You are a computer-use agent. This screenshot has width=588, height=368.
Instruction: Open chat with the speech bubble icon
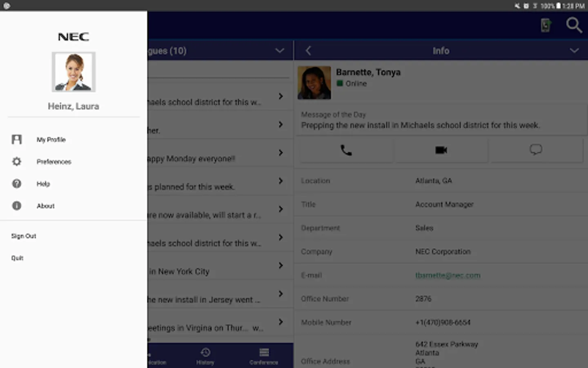pyautogui.click(x=536, y=150)
